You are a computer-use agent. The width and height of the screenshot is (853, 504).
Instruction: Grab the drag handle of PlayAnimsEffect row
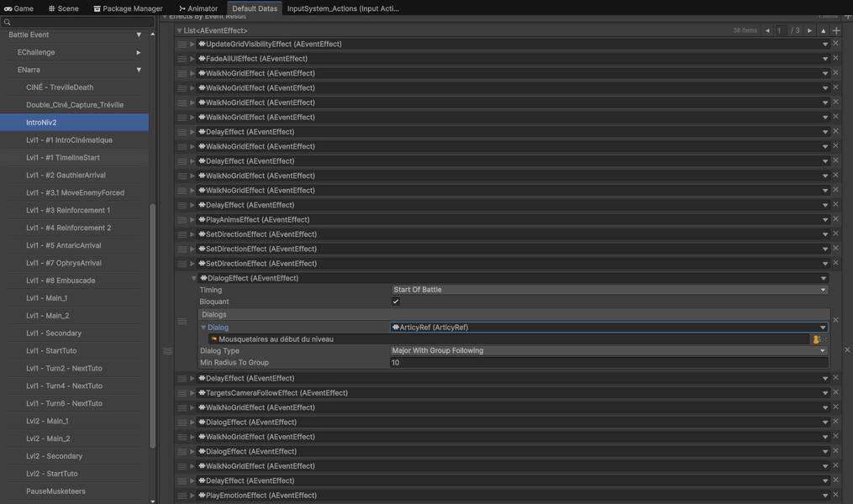click(182, 220)
